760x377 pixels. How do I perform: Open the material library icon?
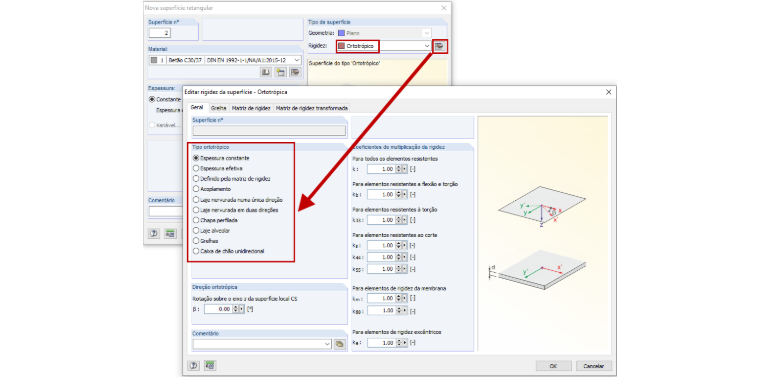[265, 72]
